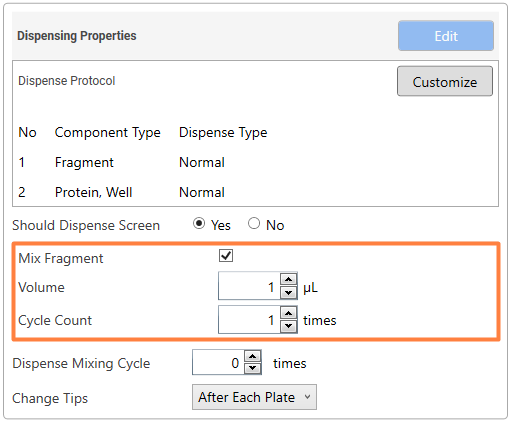The width and height of the screenshot is (511, 422).
Task: Increase Cycle Count with up arrow
Action: point(289,313)
